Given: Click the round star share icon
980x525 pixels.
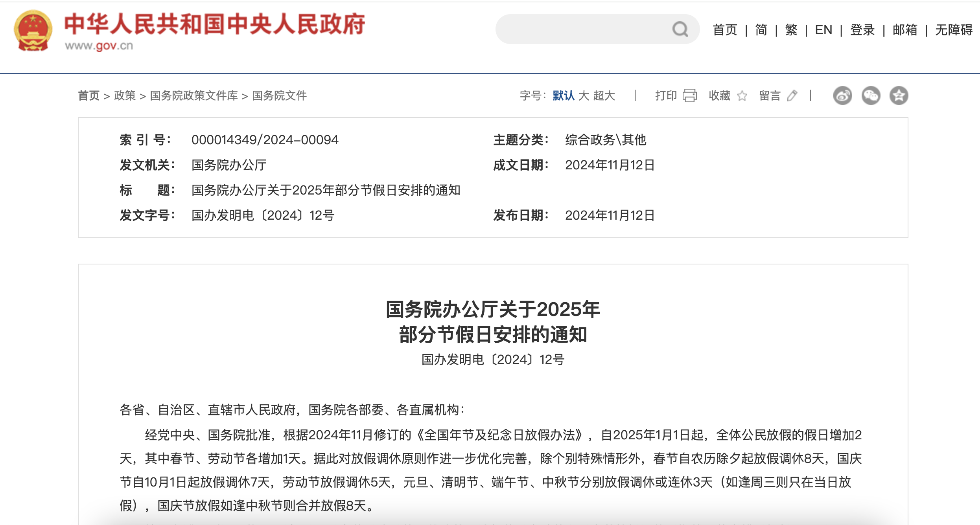Looking at the screenshot, I should (x=899, y=95).
